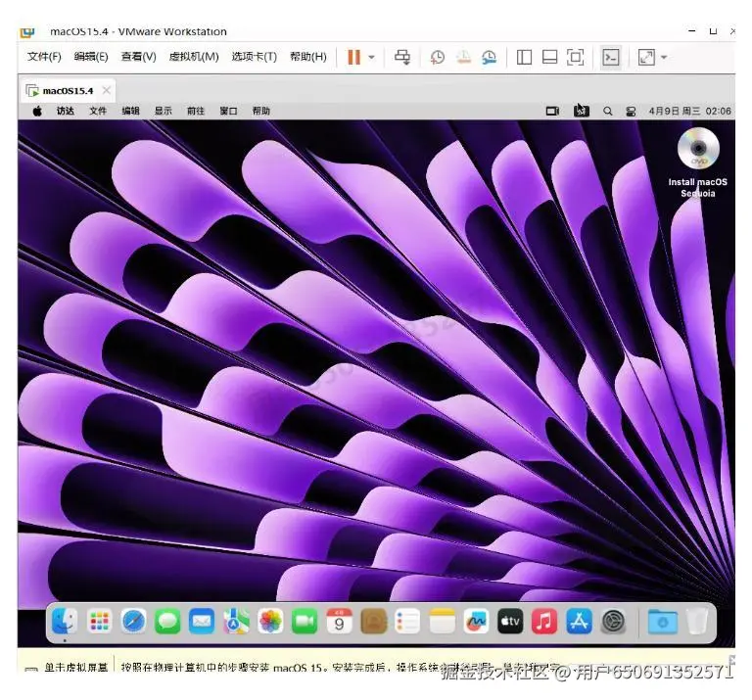
Task: Open the 编辑(E) menu in VMware
Action: pyautogui.click(x=91, y=57)
